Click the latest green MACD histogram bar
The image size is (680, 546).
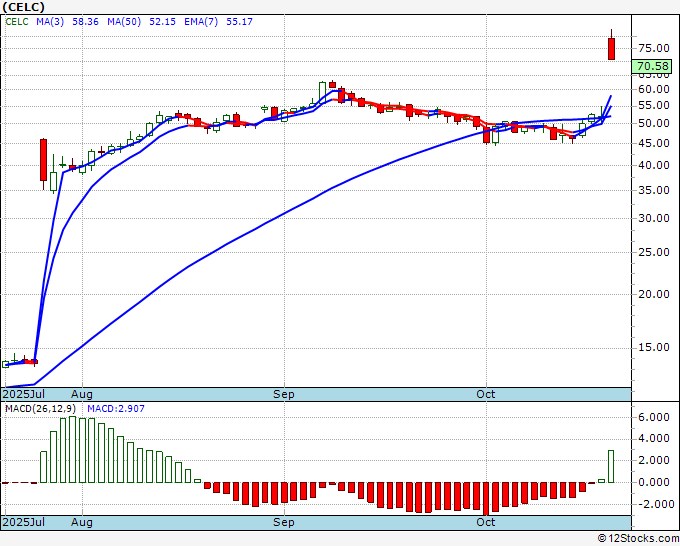611,466
